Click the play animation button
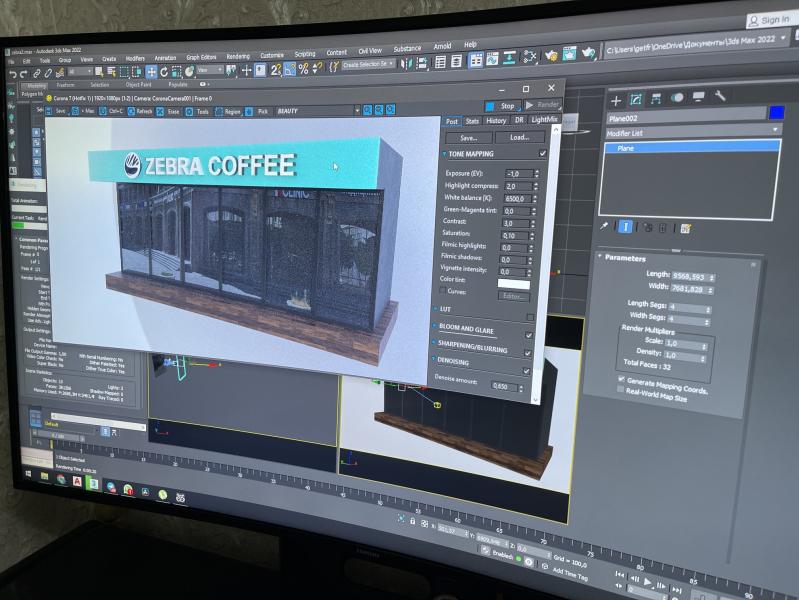 [647, 582]
